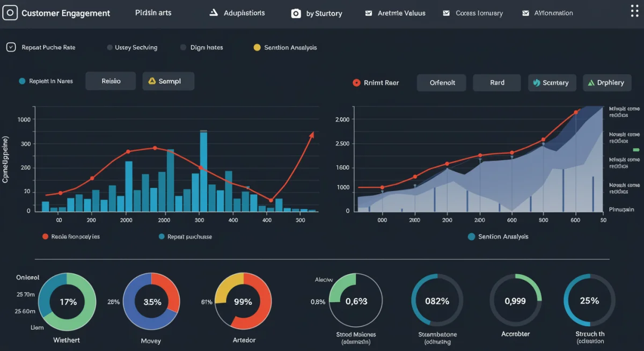Toggle the Repeat Puche Rate checkbox
The image size is (644, 351).
coord(11,47)
